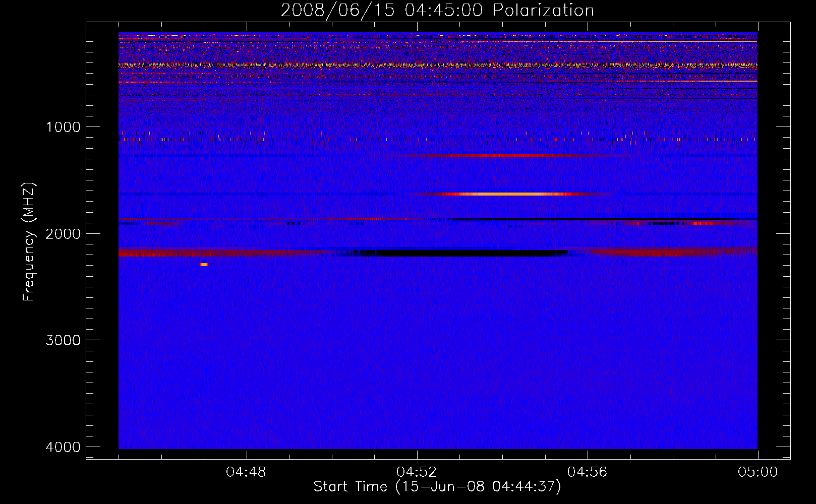Click the 04:56 time tick label

pos(588,472)
